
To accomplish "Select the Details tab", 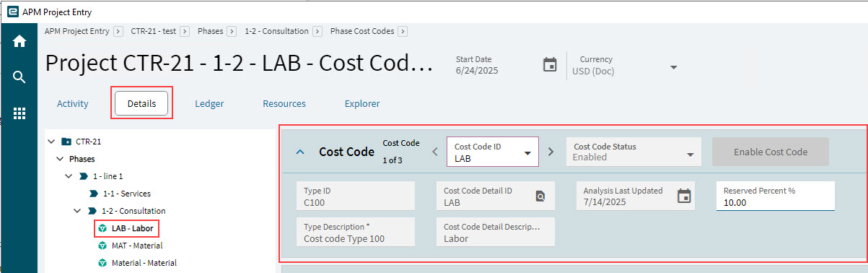I will pyautogui.click(x=141, y=103).
